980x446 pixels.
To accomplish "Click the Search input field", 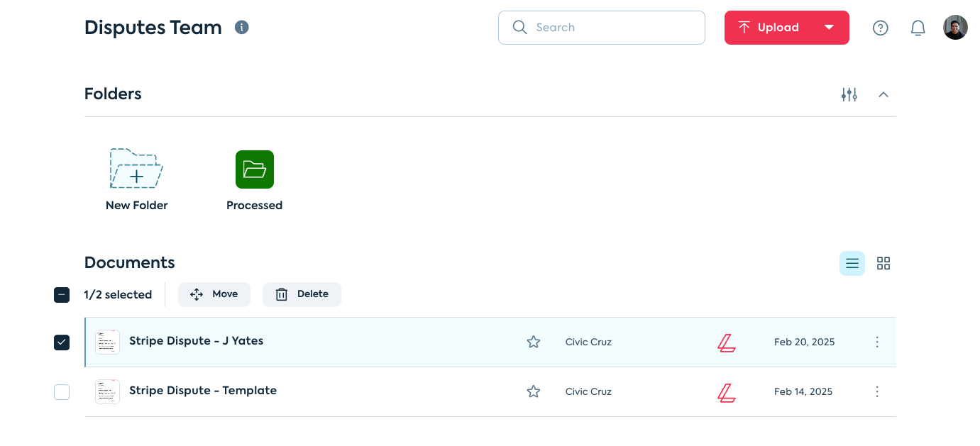I will 610,28.
